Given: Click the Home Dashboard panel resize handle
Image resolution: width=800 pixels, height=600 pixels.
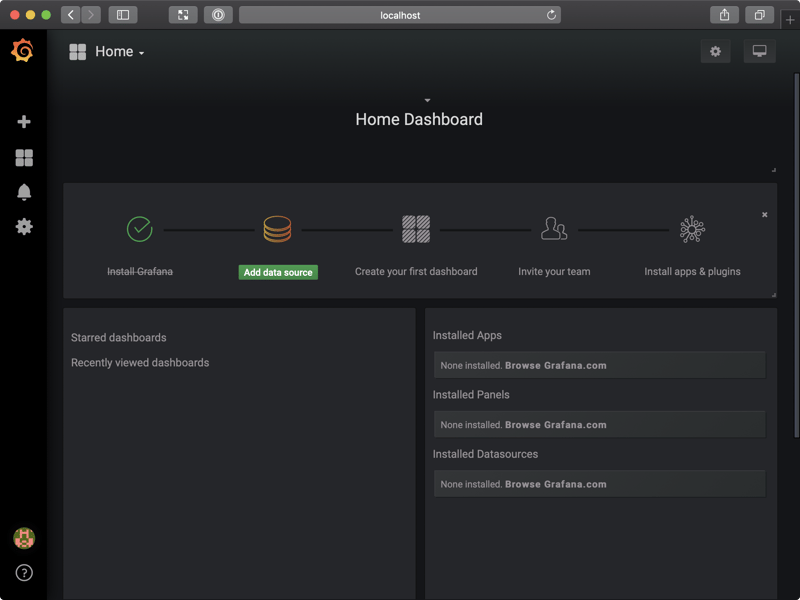Looking at the screenshot, I should click(x=773, y=170).
